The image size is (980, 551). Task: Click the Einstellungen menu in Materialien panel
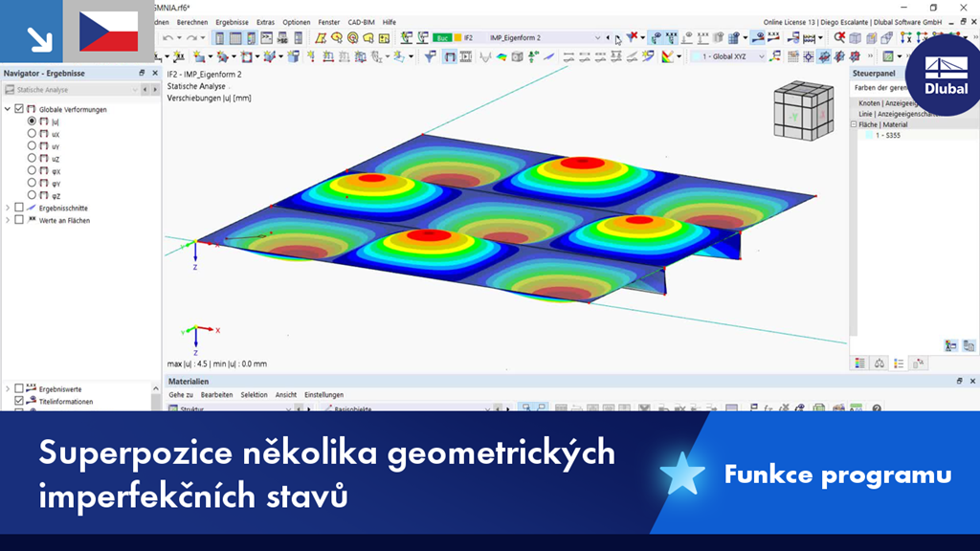coord(324,395)
